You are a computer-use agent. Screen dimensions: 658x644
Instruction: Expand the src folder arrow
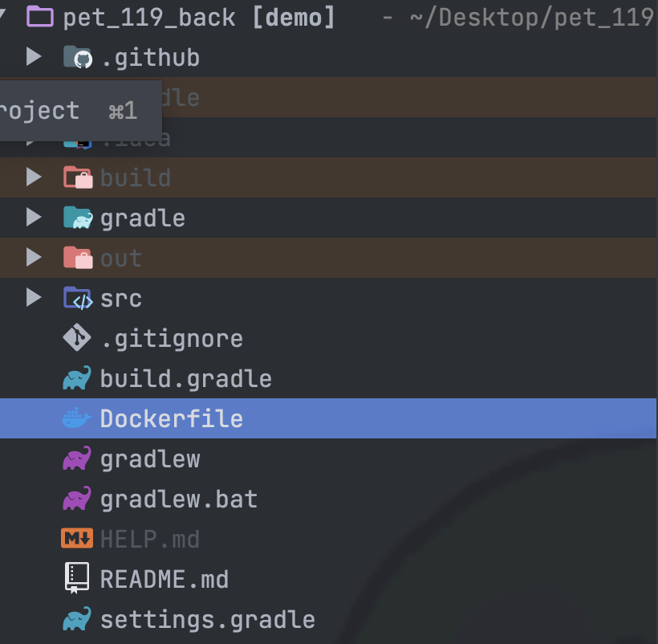(34, 297)
